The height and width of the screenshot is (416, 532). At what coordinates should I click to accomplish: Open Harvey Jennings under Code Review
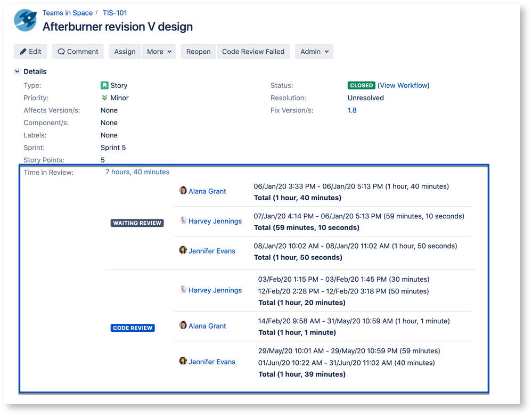coord(215,290)
